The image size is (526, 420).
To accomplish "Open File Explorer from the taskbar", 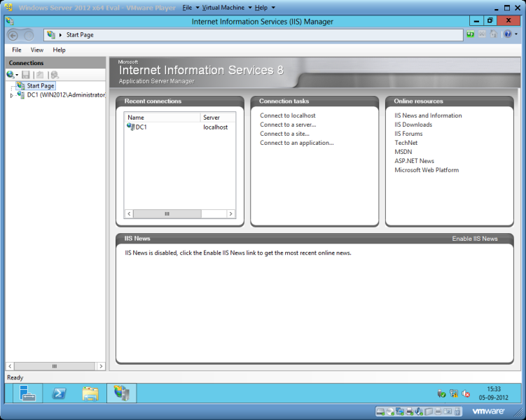I will click(90, 393).
